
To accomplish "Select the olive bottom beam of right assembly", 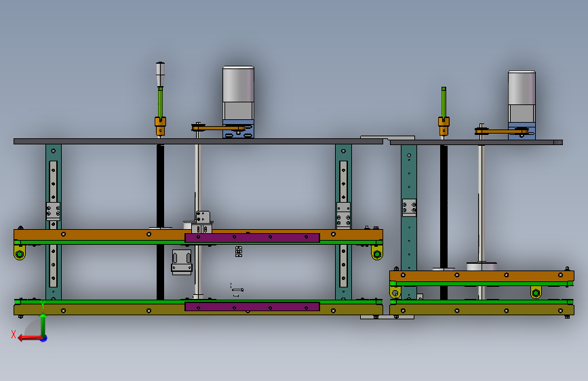I will click(482, 310).
